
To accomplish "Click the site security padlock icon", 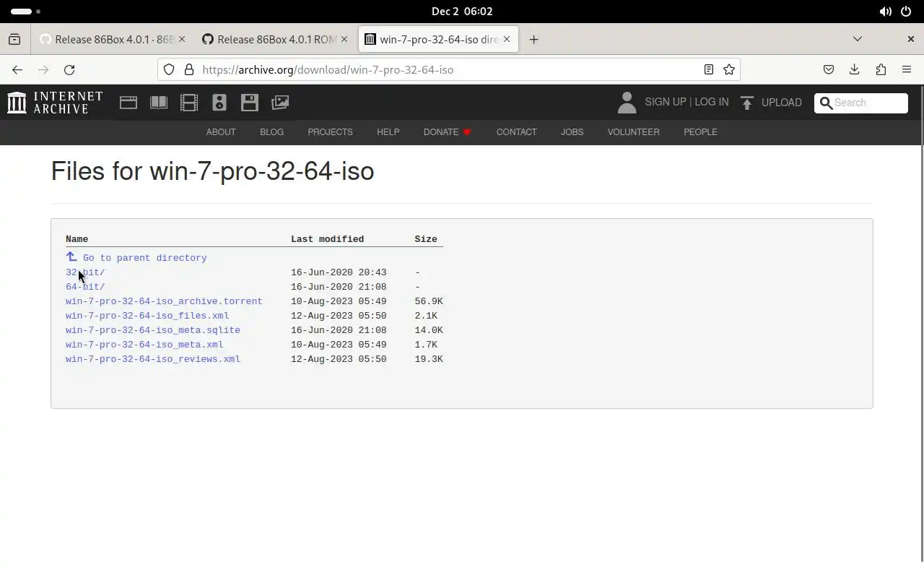I will (189, 69).
